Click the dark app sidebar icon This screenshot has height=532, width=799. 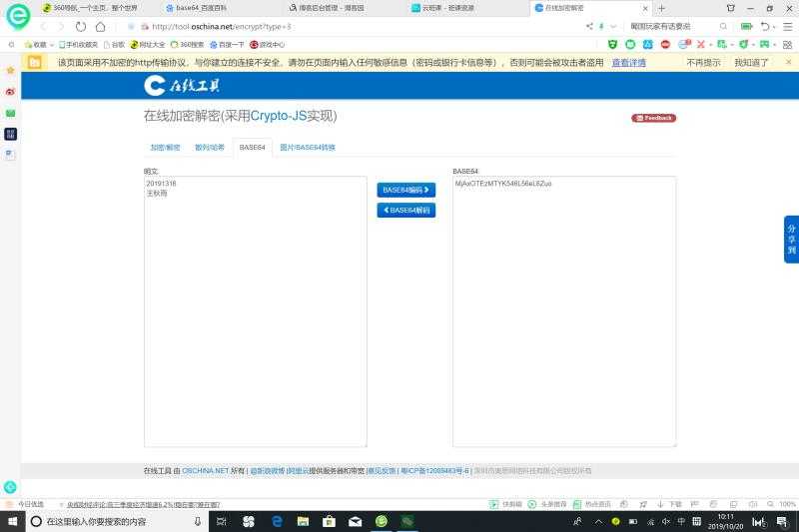pyautogui.click(x=10, y=134)
